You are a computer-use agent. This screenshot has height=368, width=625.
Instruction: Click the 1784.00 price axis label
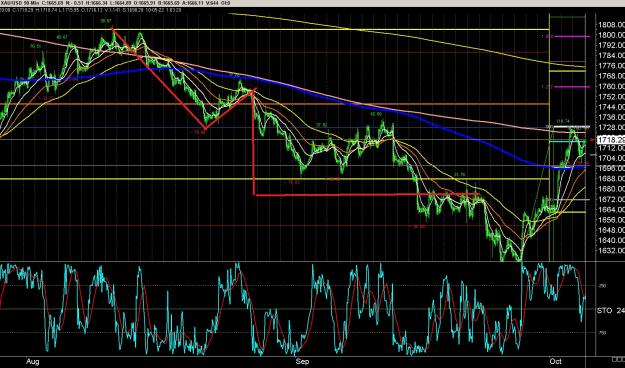pos(611,55)
